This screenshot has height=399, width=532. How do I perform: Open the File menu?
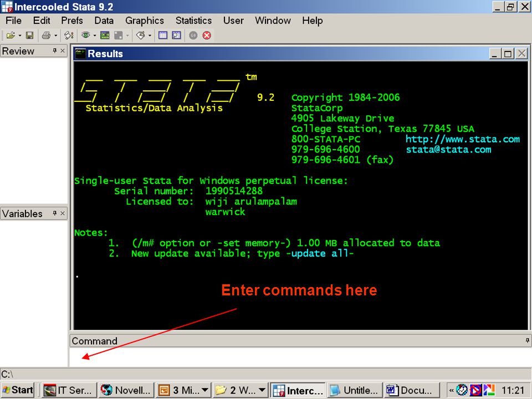(x=13, y=21)
